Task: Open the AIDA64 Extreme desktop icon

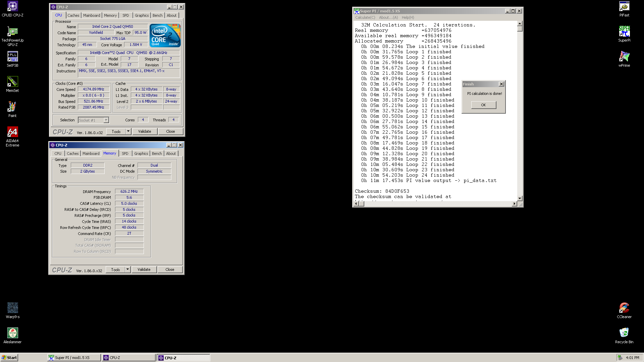Action: 12,136
